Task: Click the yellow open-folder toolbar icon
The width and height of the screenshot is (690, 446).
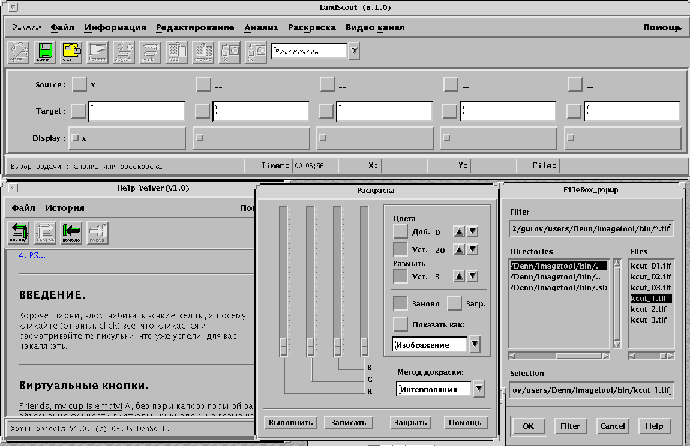Action: coord(72,51)
